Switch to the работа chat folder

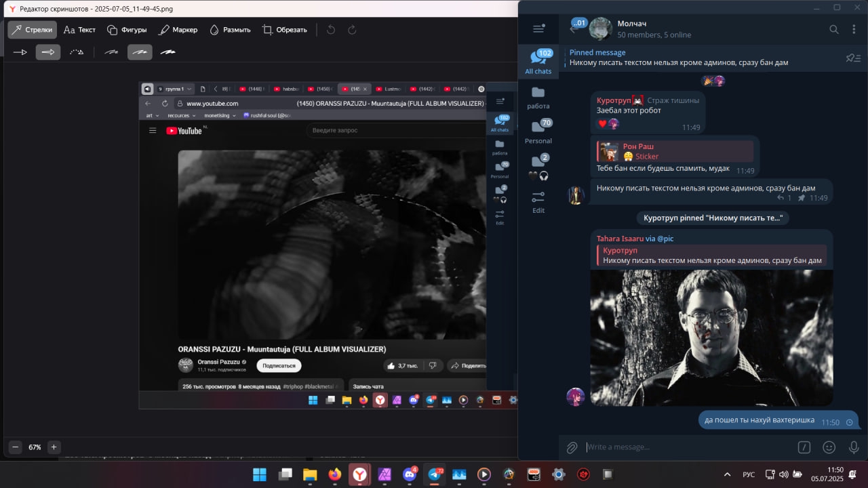(x=538, y=97)
